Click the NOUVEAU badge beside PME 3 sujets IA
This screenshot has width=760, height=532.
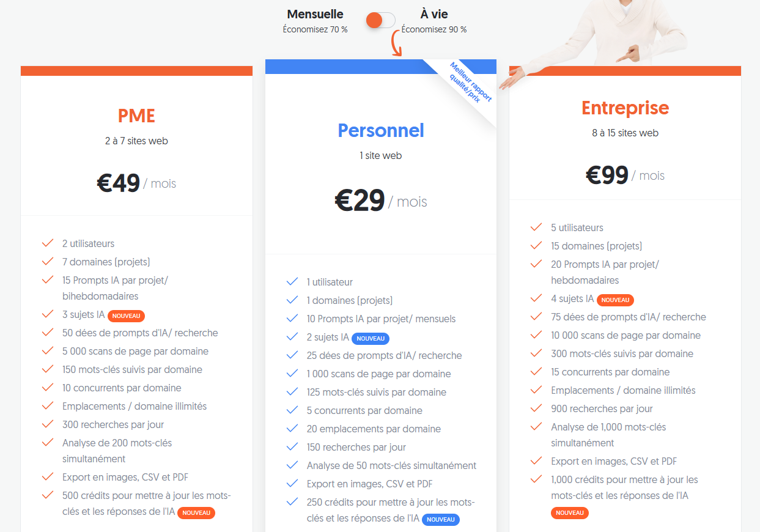(x=127, y=316)
